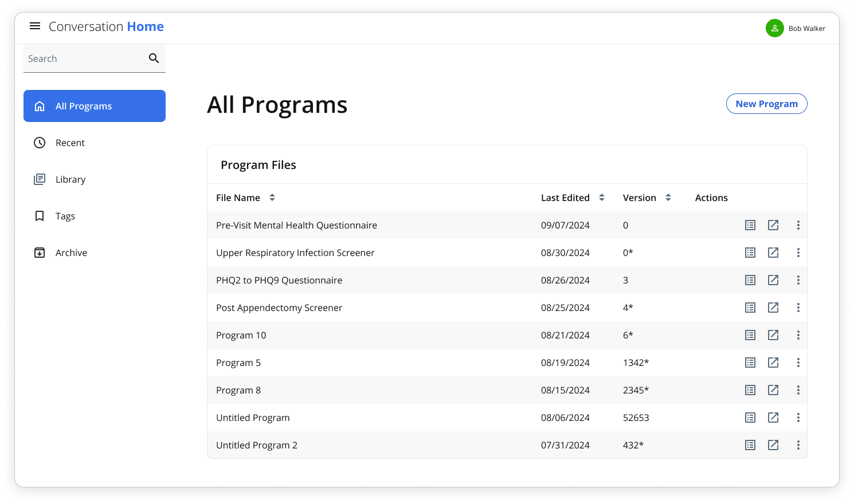Viewport: 854px width, 504px height.
Task: Open PHQ2 to PHQ9 Questionnaire externally
Action: tap(773, 280)
